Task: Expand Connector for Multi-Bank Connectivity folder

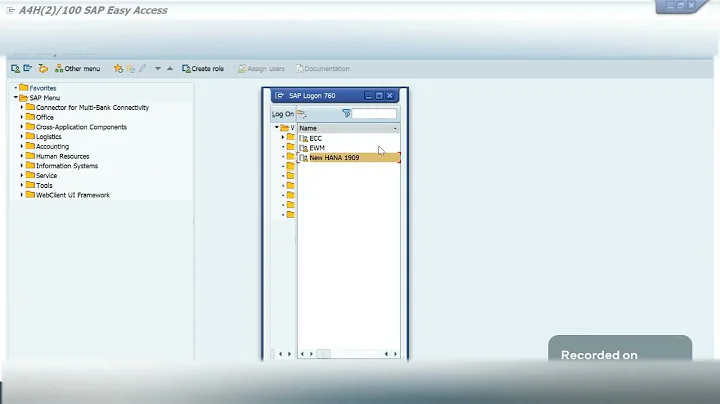Action: pyautogui.click(x=22, y=107)
